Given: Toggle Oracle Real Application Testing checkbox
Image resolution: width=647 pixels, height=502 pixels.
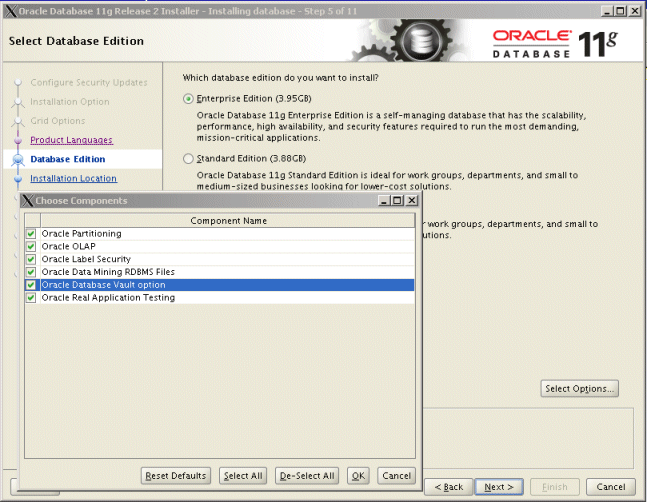Looking at the screenshot, I should point(31,298).
